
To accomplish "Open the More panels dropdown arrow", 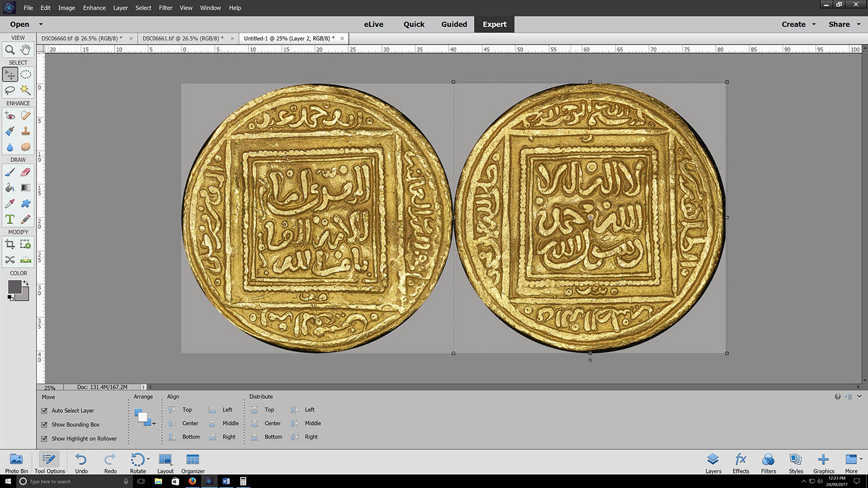I will point(862,459).
